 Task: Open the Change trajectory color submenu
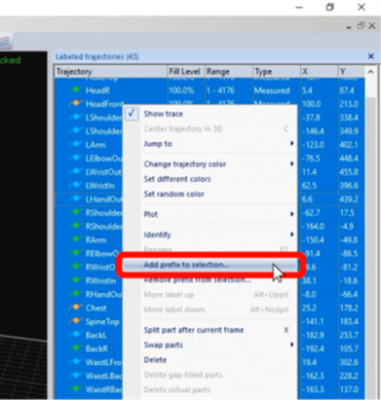coord(210,164)
